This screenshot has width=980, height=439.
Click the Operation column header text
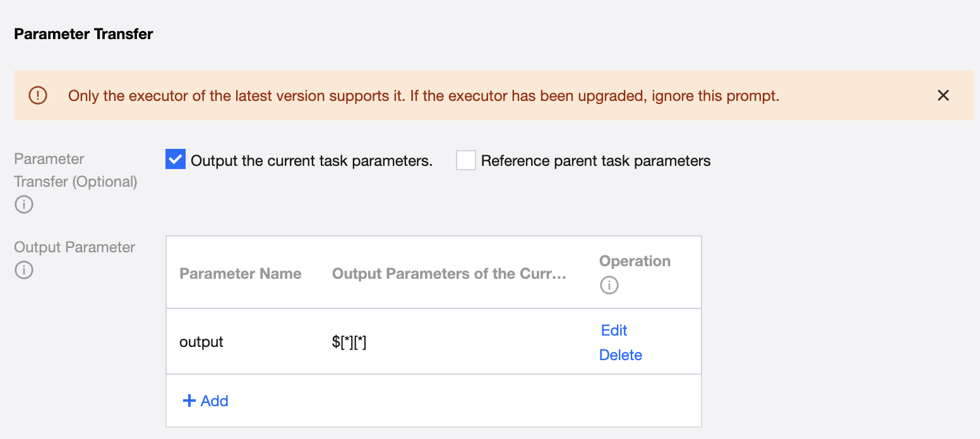tap(635, 261)
